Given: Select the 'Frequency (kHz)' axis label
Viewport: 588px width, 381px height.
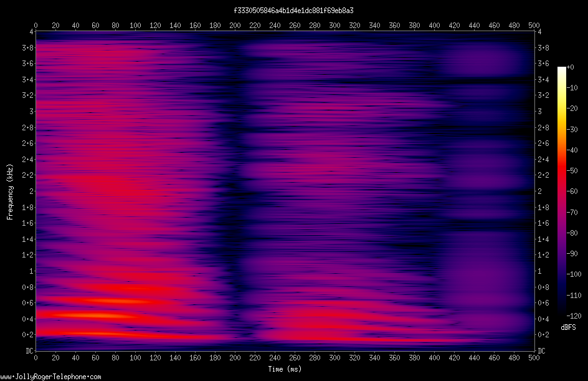Looking at the screenshot, I should [x=10, y=192].
